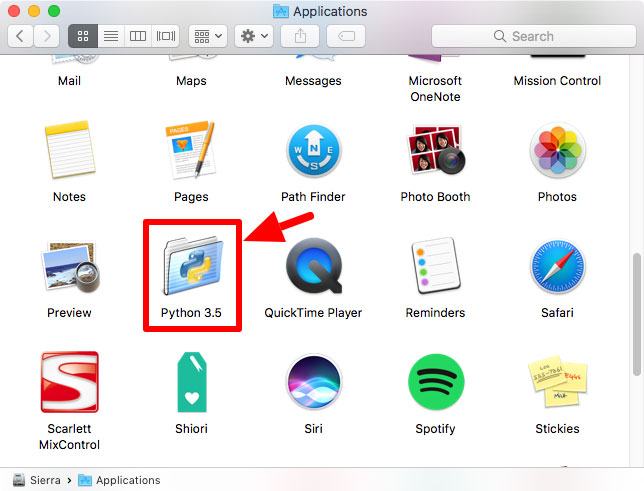Screen dimensions: 644x491
Task: Click the Messages label
Action: click(313, 81)
